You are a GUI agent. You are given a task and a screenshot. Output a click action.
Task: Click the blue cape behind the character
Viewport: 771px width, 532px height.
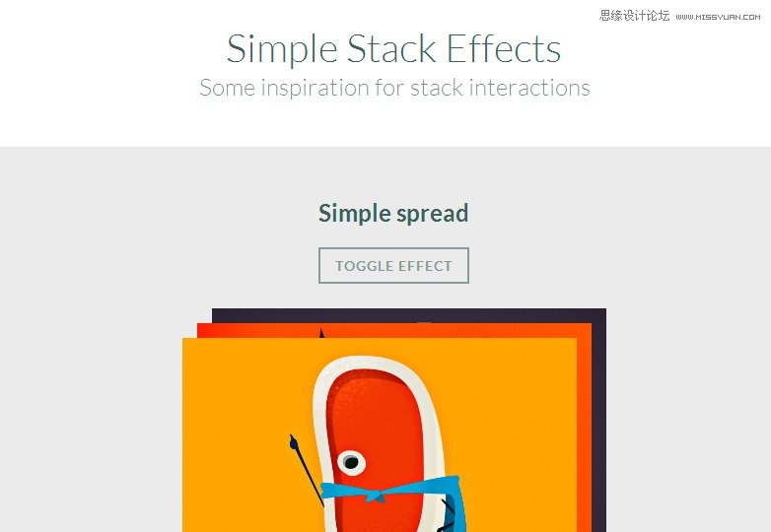[453, 506]
